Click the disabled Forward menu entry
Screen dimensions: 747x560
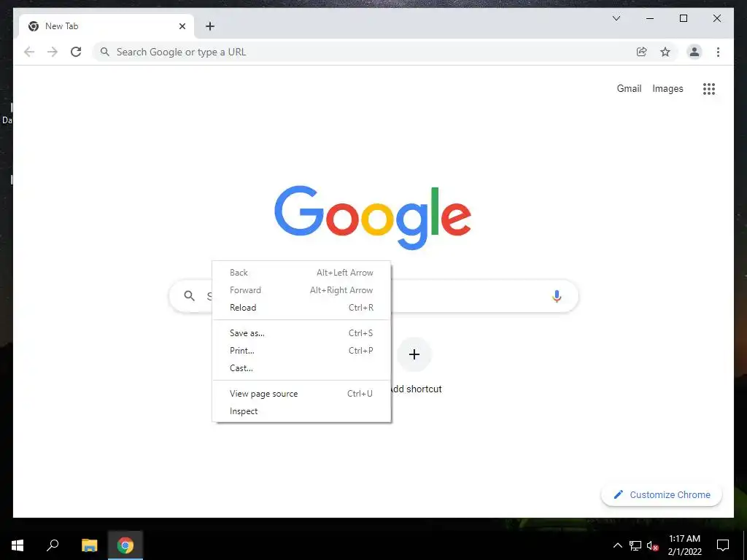301,290
